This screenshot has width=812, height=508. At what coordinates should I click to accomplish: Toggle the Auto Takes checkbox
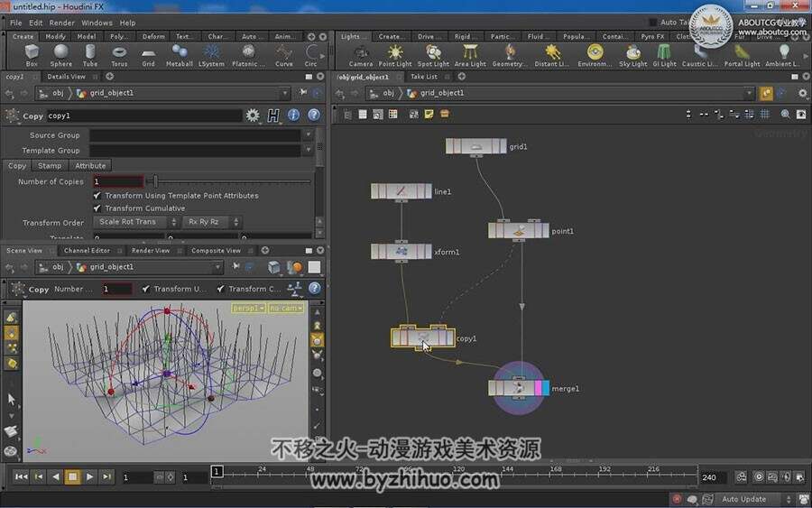click(653, 23)
